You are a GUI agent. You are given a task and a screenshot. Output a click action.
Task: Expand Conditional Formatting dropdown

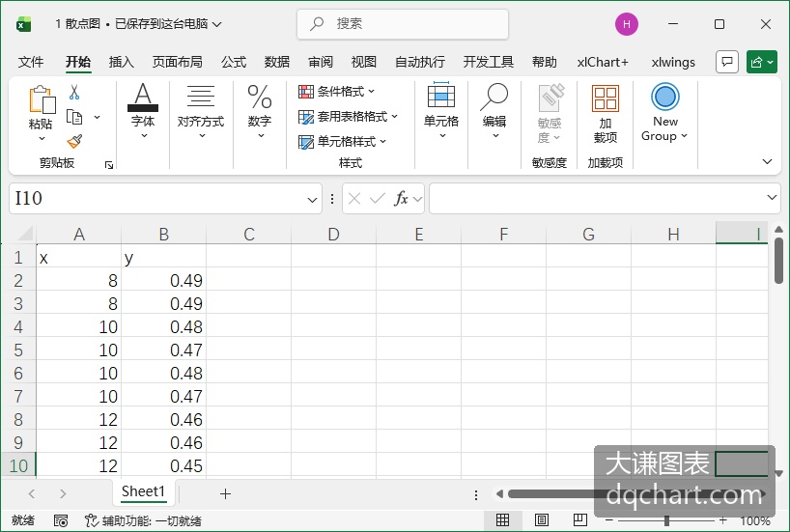(x=371, y=91)
